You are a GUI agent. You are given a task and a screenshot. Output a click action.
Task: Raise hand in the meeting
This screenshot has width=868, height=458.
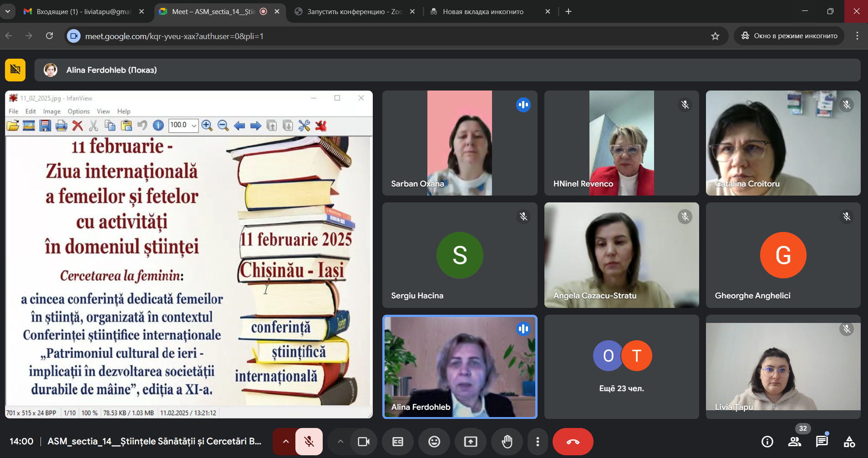click(x=507, y=442)
